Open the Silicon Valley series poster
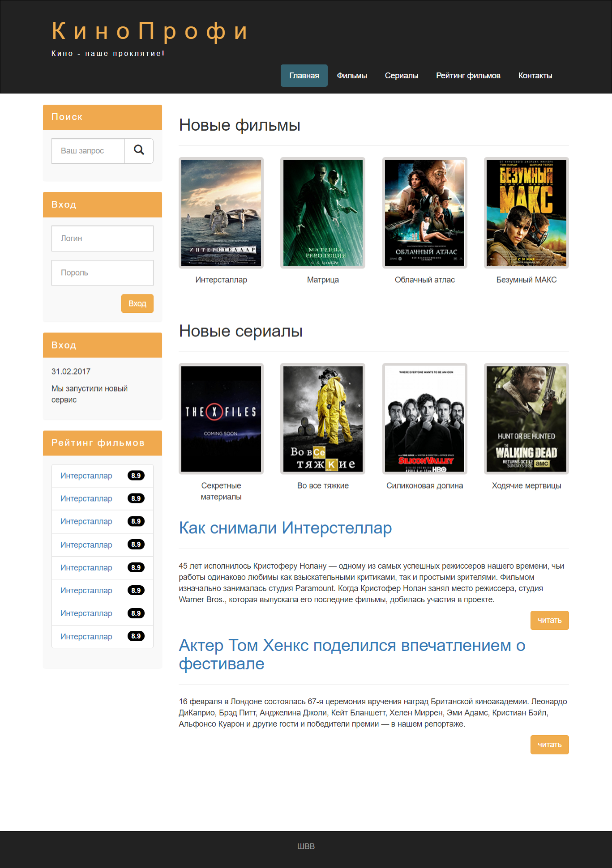This screenshot has width=612, height=868. 425,419
